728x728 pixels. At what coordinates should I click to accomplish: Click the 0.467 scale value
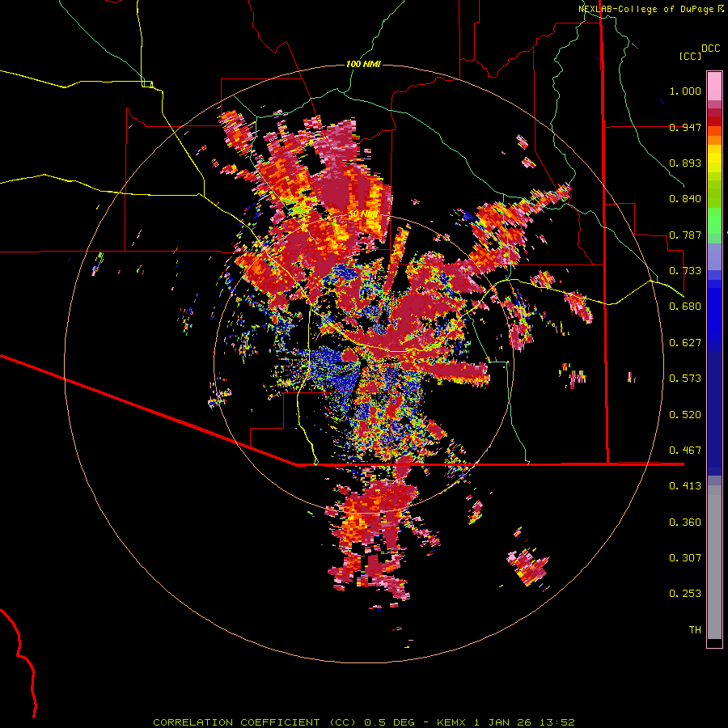[x=685, y=451]
